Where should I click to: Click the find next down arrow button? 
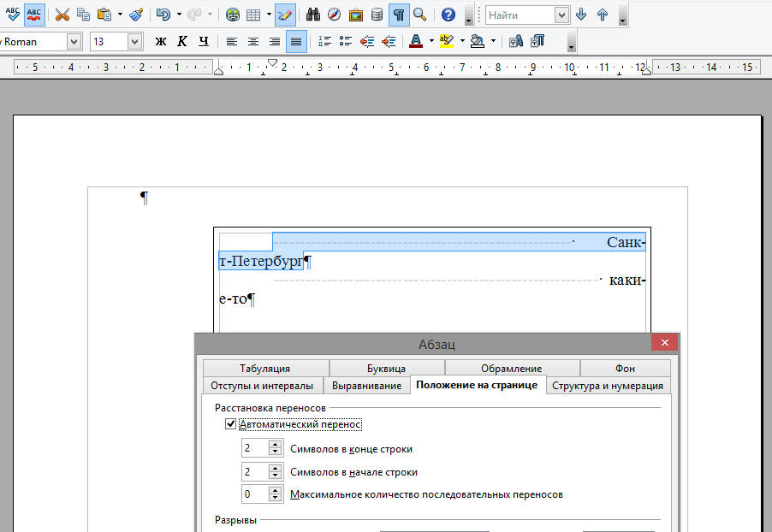(x=582, y=15)
